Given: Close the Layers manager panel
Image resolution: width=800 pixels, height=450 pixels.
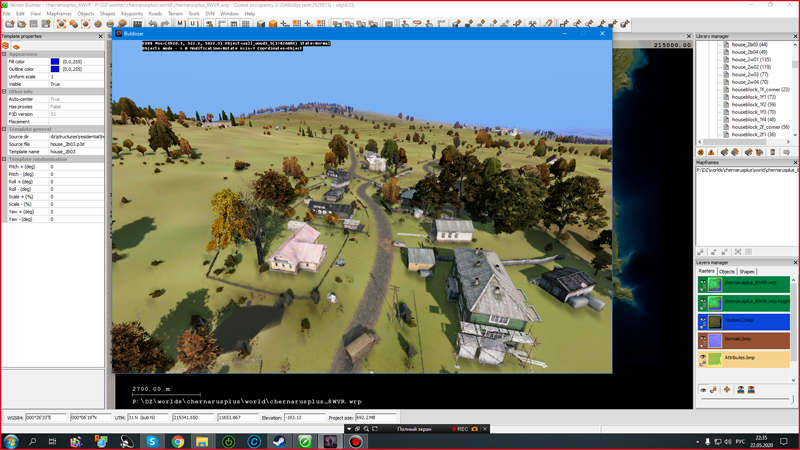Looking at the screenshot, I should click(x=795, y=262).
